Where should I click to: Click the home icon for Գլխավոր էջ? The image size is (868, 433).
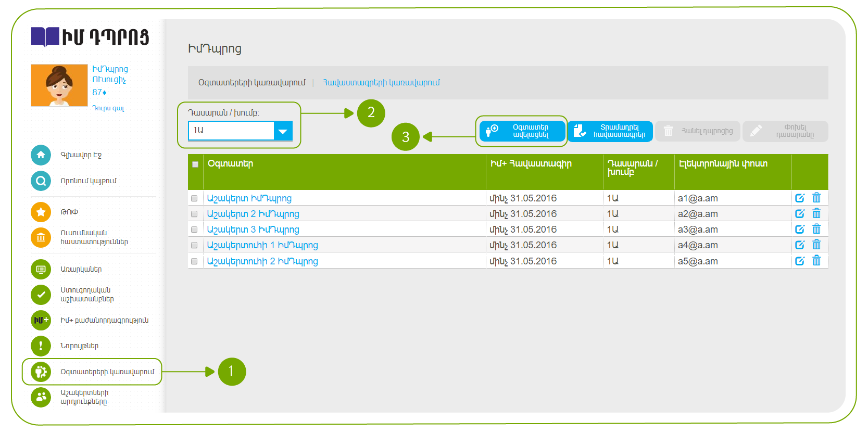(x=41, y=155)
